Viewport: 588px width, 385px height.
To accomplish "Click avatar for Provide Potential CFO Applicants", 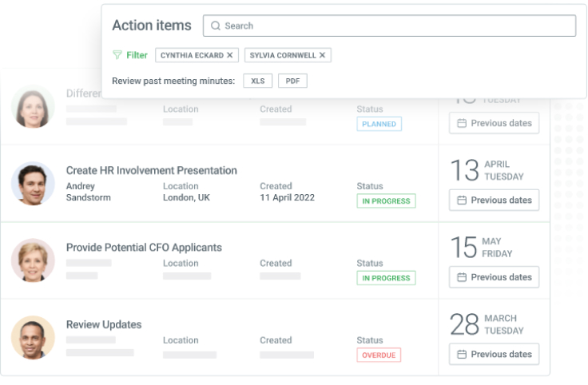I will (34, 260).
